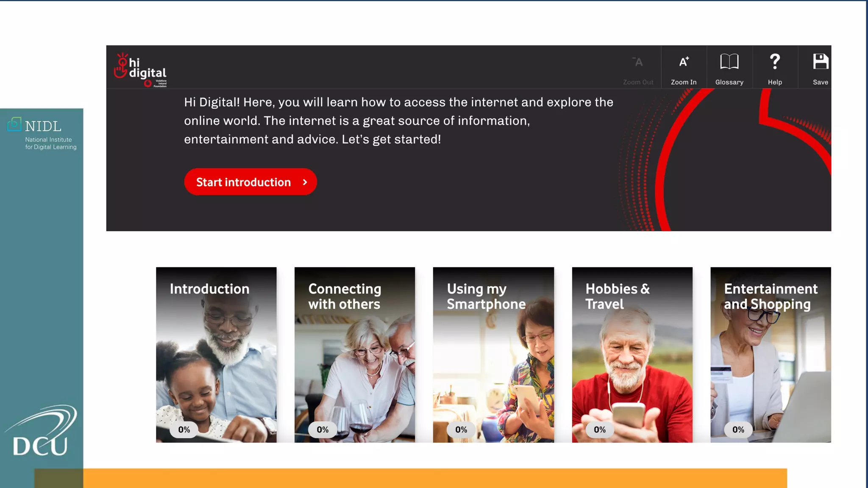Screen dimensions: 868x488
Task: Click the 0% progress badge on Introduction
Action: pyautogui.click(x=184, y=430)
